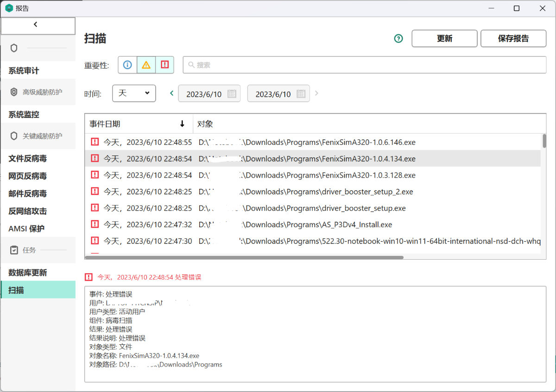Click the error icon in the detail header
This screenshot has height=392, width=556.
[x=88, y=277]
